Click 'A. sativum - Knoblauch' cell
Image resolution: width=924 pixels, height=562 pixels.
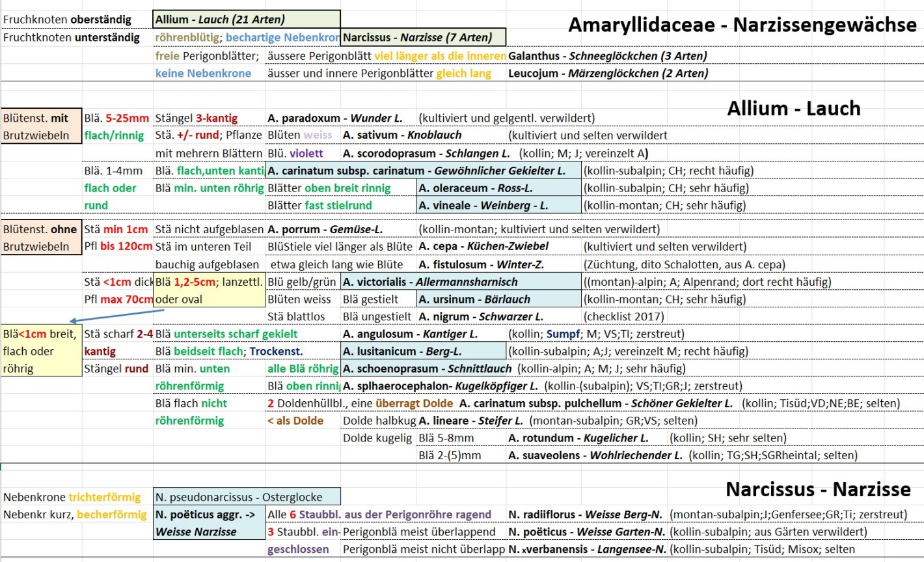402,135
